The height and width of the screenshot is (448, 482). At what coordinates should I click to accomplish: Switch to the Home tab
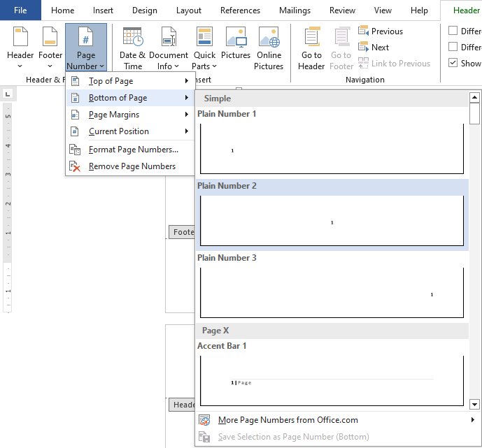click(63, 10)
